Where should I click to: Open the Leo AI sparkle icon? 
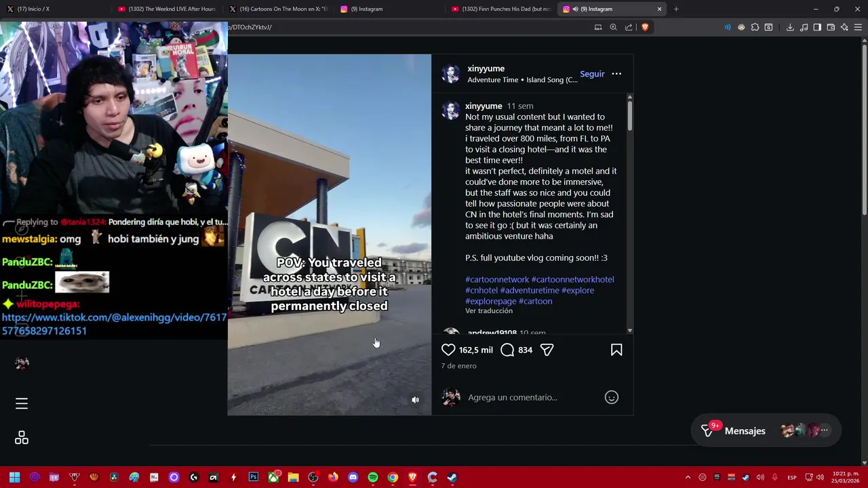844,27
